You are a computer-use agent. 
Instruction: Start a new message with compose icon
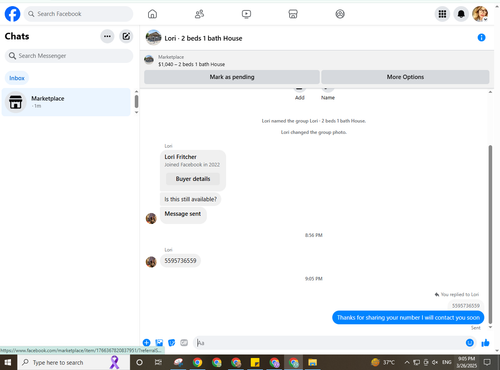point(126,36)
